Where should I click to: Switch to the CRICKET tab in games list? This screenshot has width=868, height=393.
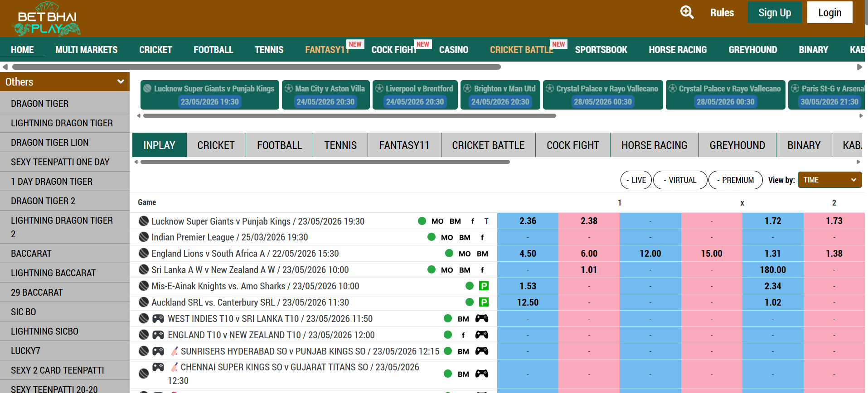coord(216,145)
